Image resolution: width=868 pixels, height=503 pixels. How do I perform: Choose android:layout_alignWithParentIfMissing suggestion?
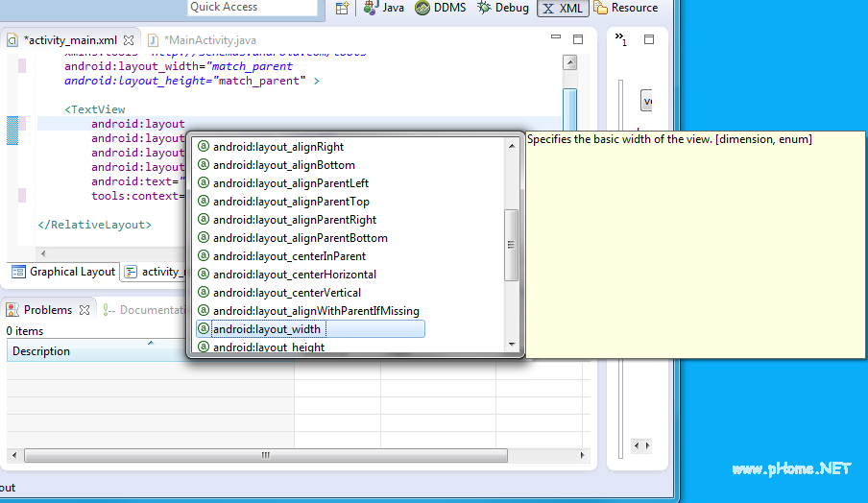[x=316, y=311]
